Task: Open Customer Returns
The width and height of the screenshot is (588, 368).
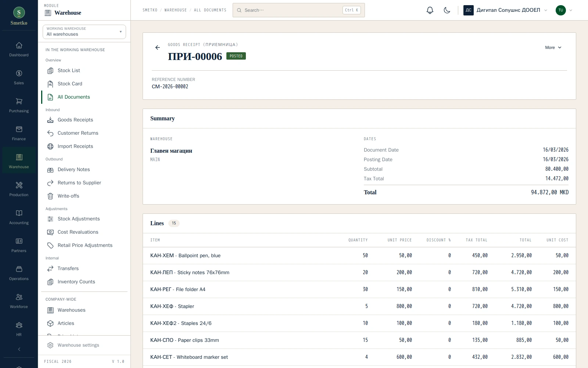Action: (x=84, y=133)
